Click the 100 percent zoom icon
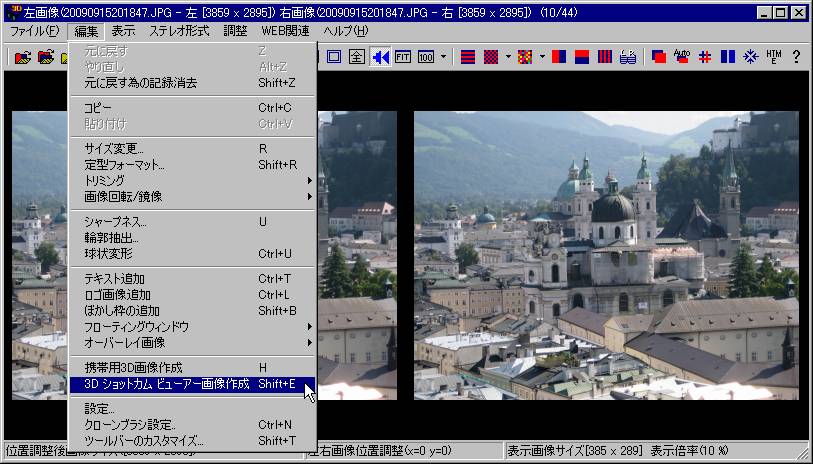 (426, 57)
